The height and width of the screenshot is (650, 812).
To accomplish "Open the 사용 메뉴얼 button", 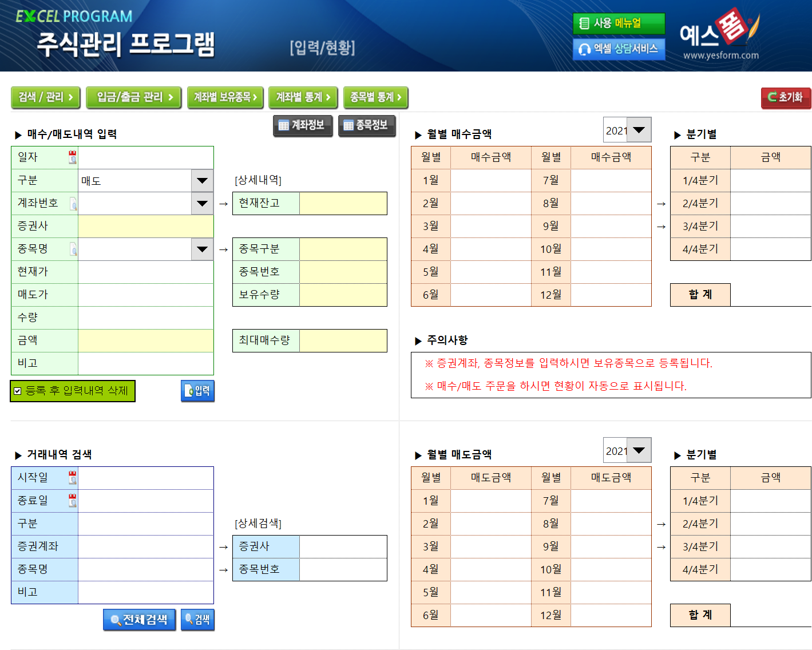I will [x=619, y=23].
